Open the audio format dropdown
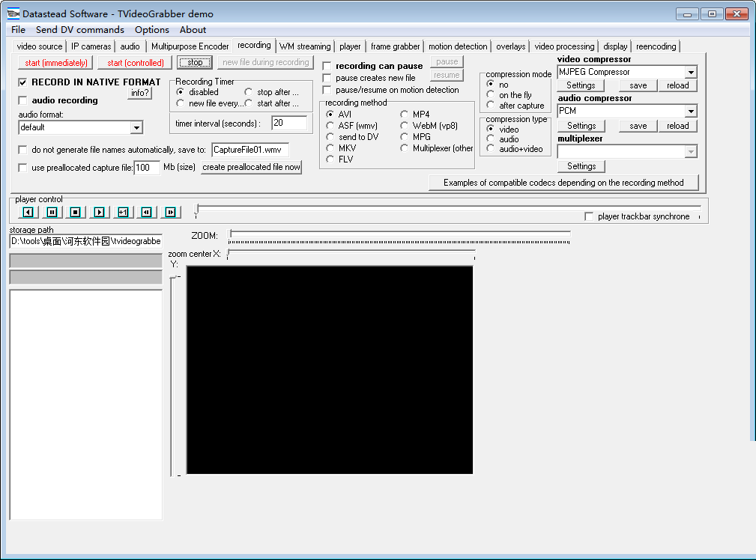Image resolution: width=756 pixels, height=560 pixels. (x=137, y=128)
